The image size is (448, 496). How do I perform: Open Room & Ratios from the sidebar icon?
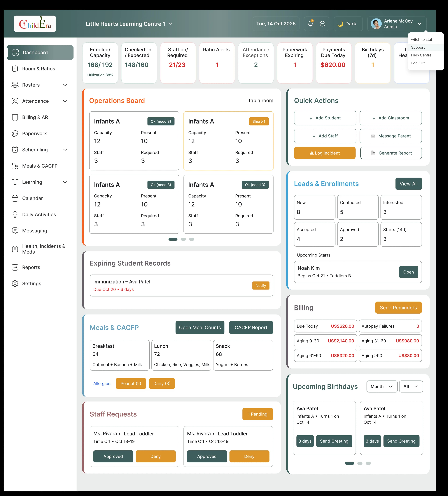click(15, 69)
